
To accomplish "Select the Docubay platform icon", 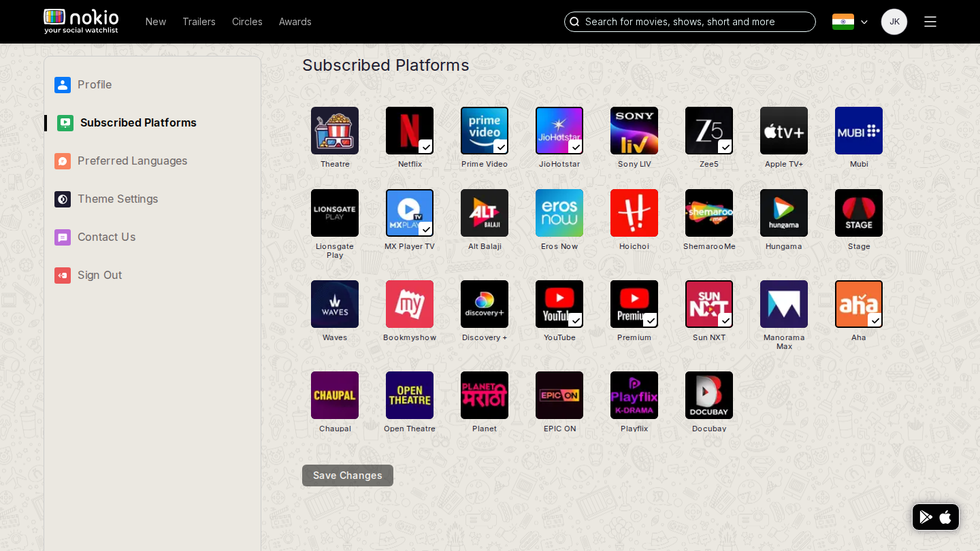I will coord(709,395).
